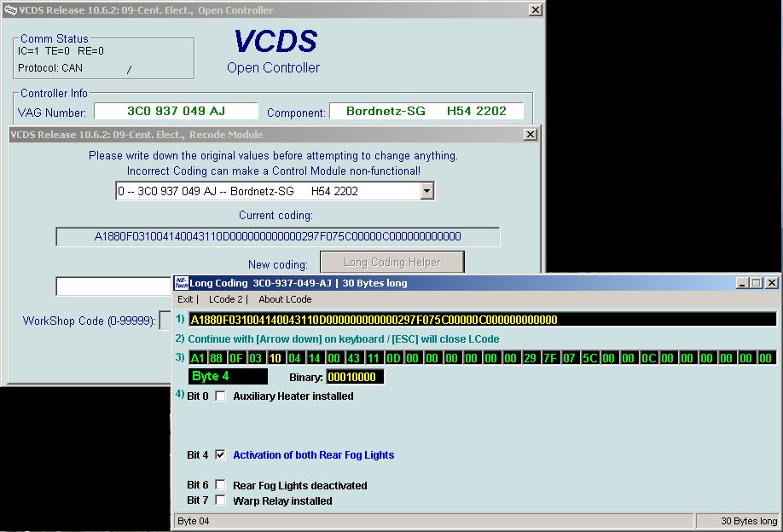Select byte 0 value A1

[x=198, y=358]
